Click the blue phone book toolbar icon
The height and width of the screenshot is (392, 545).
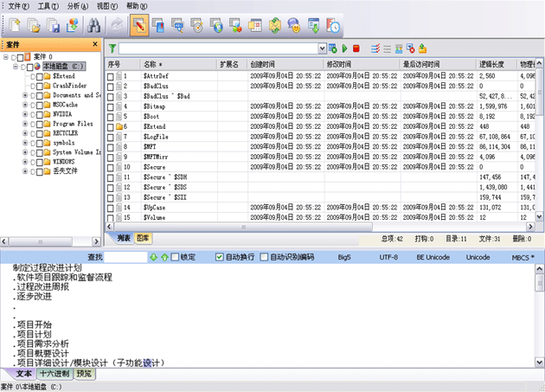pos(159,25)
